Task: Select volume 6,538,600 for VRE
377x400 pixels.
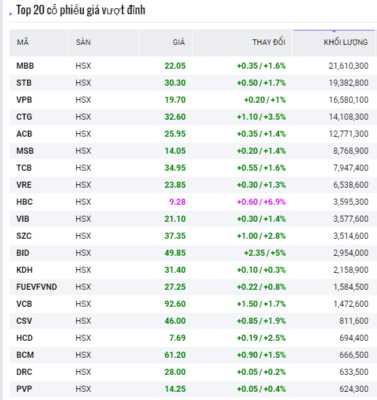Action: [351, 185]
